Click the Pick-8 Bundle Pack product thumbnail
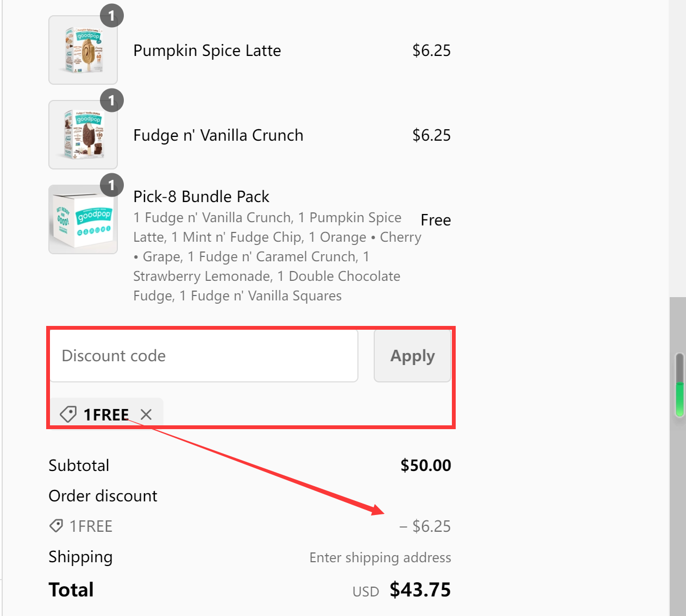 83,219
